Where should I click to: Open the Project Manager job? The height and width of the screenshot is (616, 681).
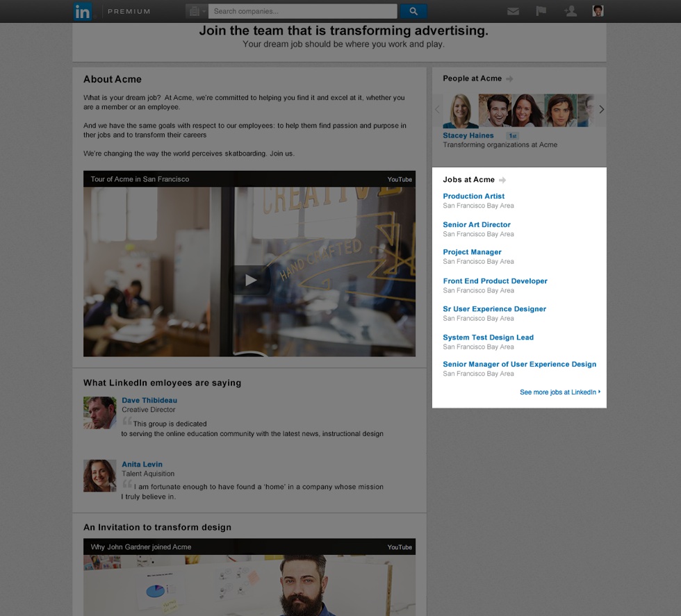pos(472,252)
